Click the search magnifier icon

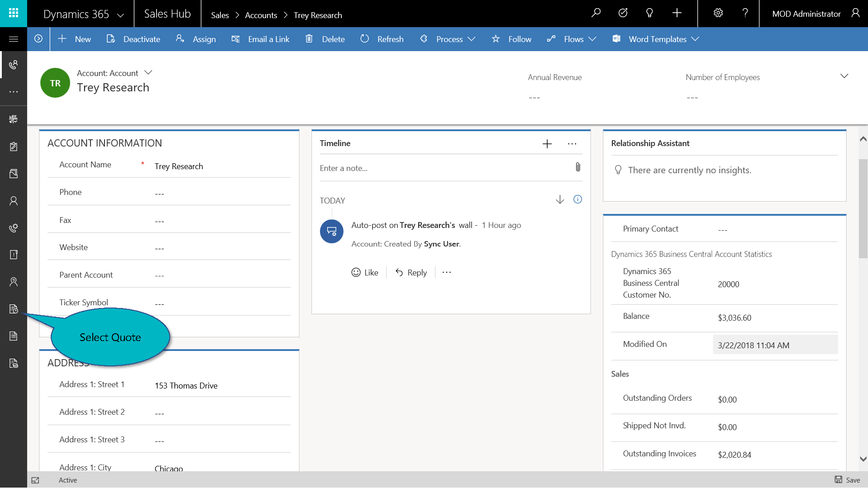[x=596, y=13]
